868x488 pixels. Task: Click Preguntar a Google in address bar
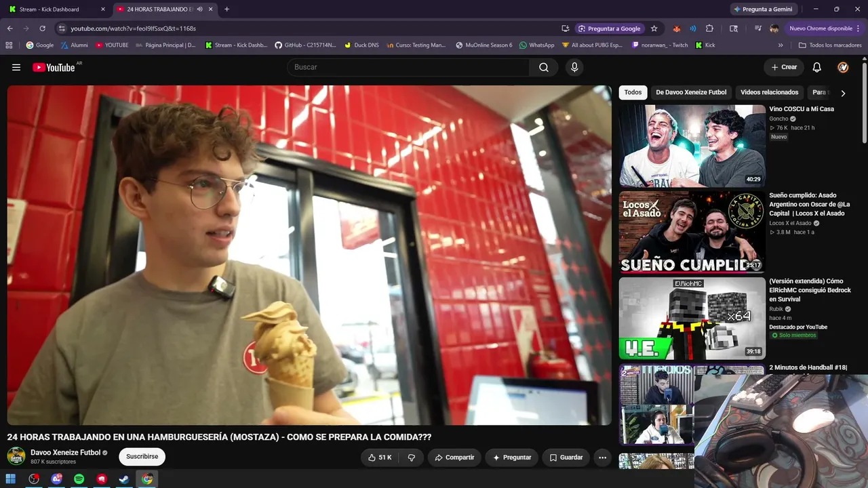[609, 28]
